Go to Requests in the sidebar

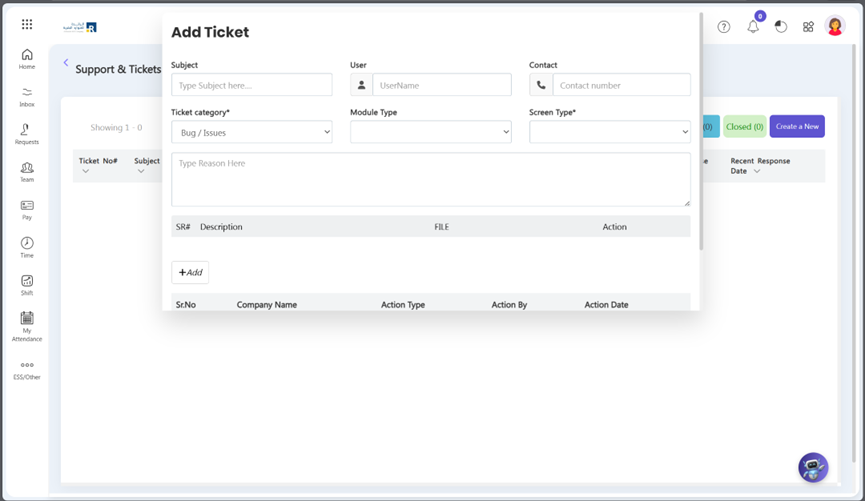tap(27, 133)
